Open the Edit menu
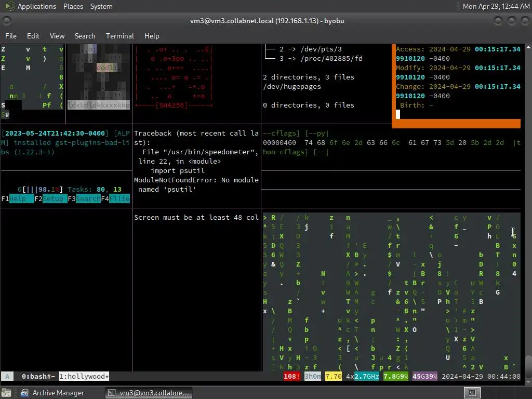 [x=33, y=36]
